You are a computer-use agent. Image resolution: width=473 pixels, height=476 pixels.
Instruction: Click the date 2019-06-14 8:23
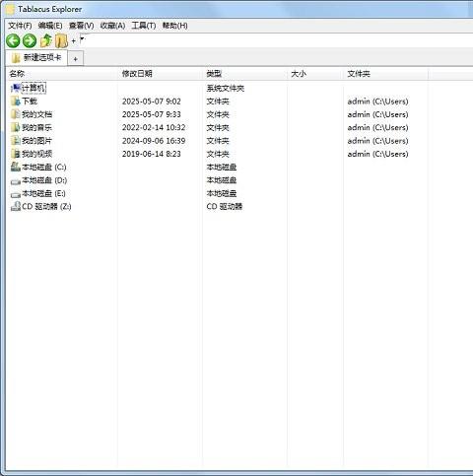(152, 154)
